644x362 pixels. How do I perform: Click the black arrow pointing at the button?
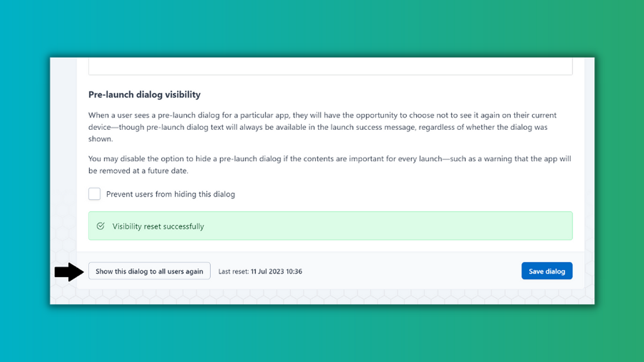[69, 272]
